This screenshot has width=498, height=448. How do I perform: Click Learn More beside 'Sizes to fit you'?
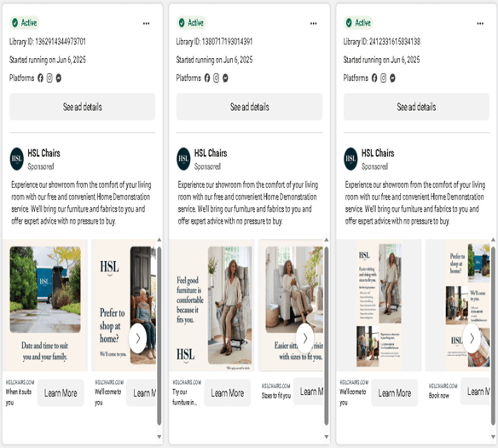pyautogui.click(x=308, y=391)
